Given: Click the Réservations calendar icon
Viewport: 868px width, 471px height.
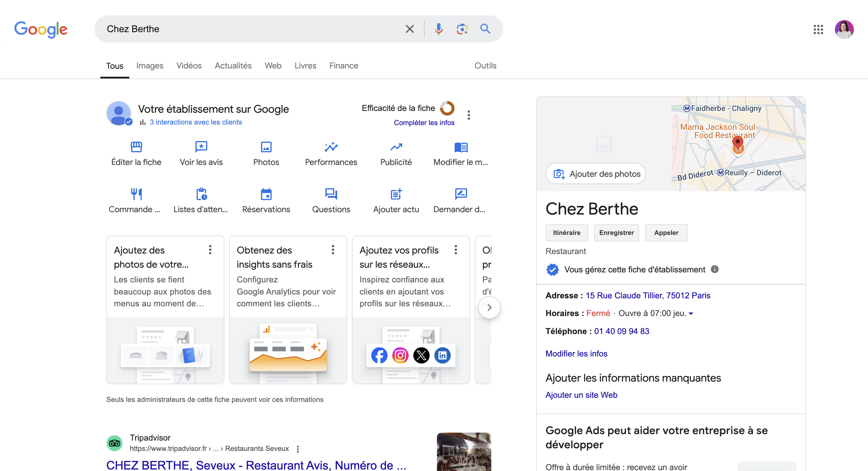Looking at the screenshot, I should 266,194.
